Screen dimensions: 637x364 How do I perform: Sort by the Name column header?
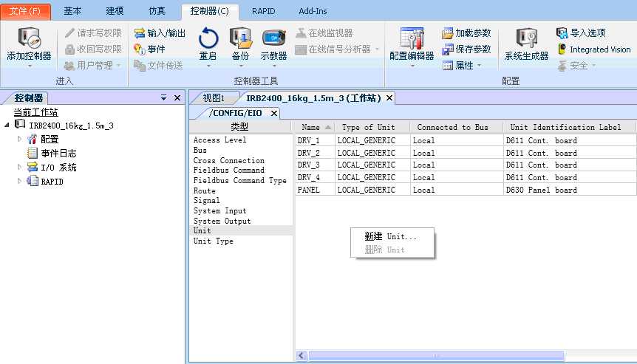click(313, 127)
